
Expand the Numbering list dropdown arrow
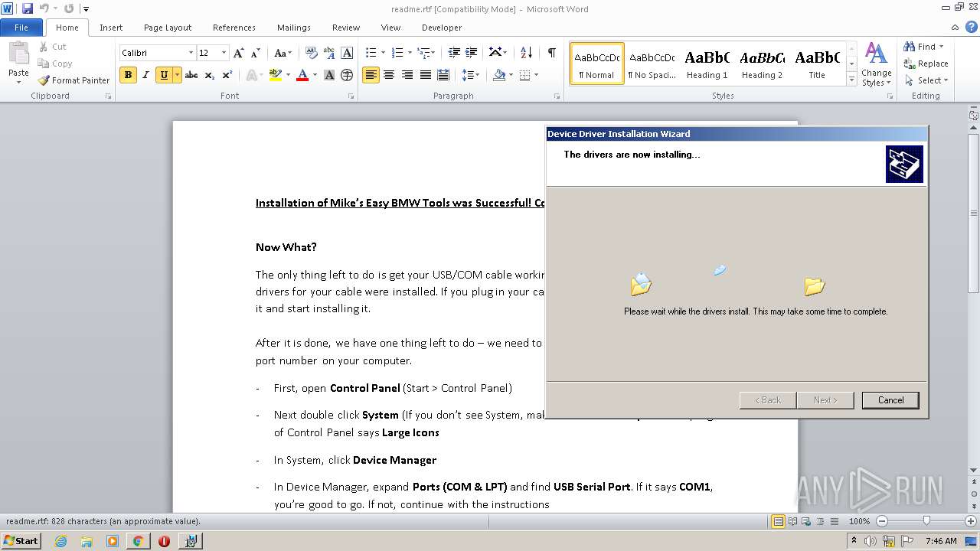(410, 53)
